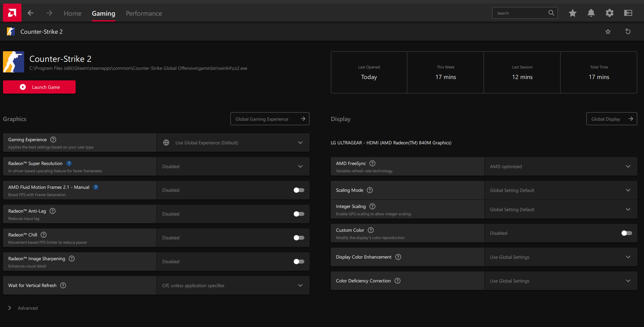Screen dimensions: 644x327
Task: Open Radeon Chill help icon
Action: (44, 235)
